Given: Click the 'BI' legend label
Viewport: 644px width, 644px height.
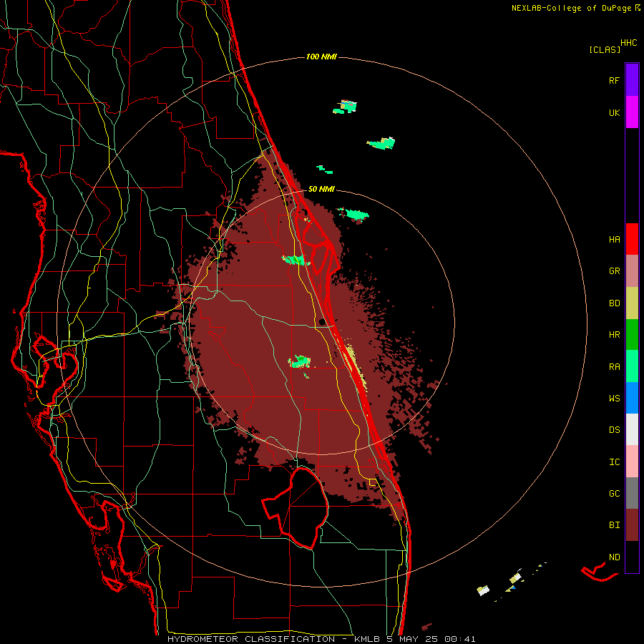Looking at the screenshot, I should (x=614, y=525).
